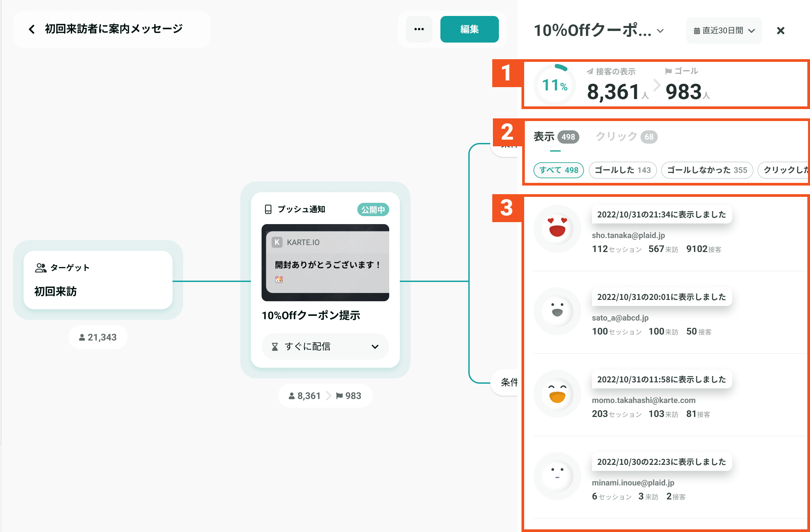Expand the 10%Offクーポ... title dropdown chevron

click(x=660, y=31)
